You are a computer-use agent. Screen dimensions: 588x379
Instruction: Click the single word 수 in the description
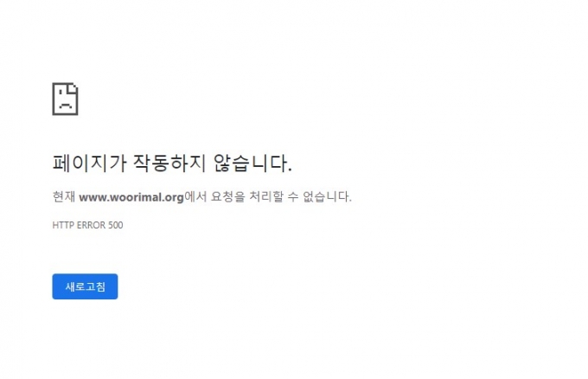pyautogui.click(x=293, y=196)
